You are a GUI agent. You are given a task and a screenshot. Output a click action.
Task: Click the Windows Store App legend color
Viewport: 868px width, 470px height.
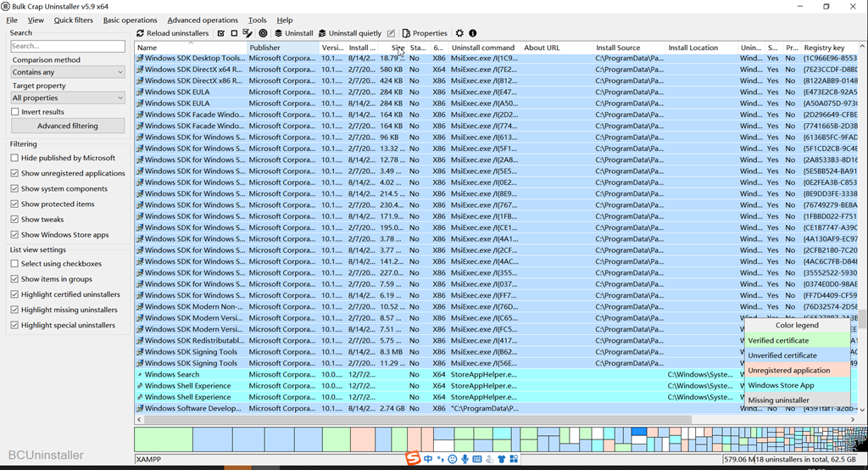coord(797,385)
